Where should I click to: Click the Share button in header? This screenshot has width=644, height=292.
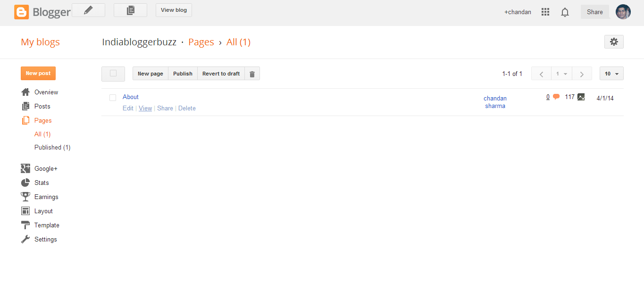pos(595,12)
